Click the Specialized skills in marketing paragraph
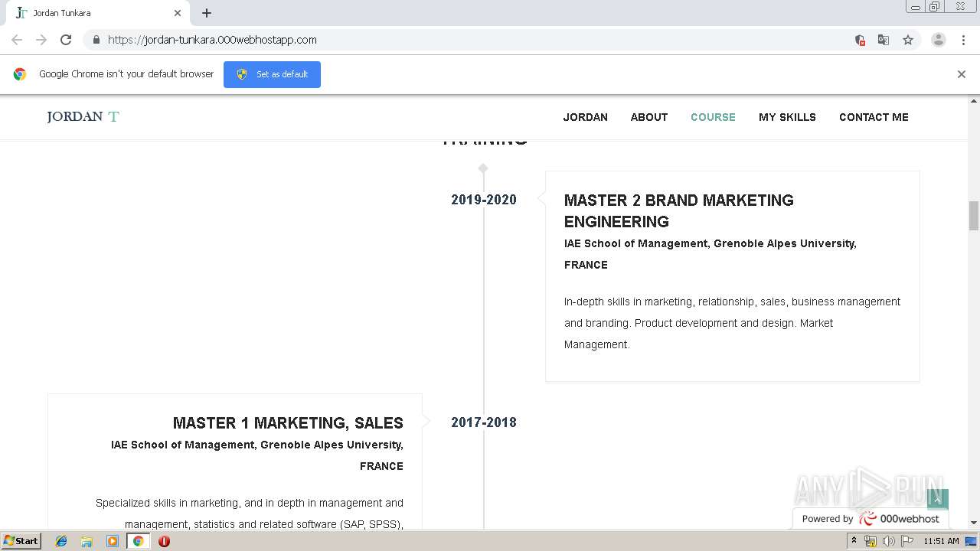The height and width of the screenshot is (551, 980). [250, 514]
